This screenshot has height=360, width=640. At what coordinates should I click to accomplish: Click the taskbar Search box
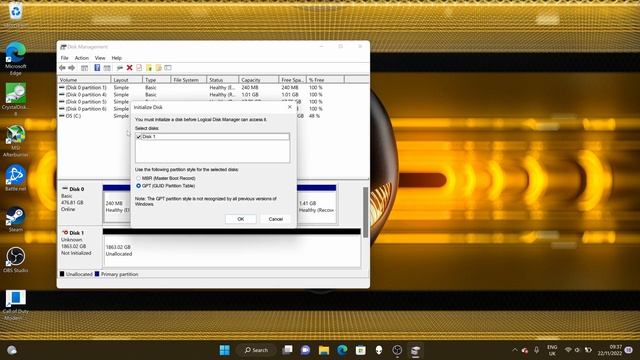click(256, 350)
